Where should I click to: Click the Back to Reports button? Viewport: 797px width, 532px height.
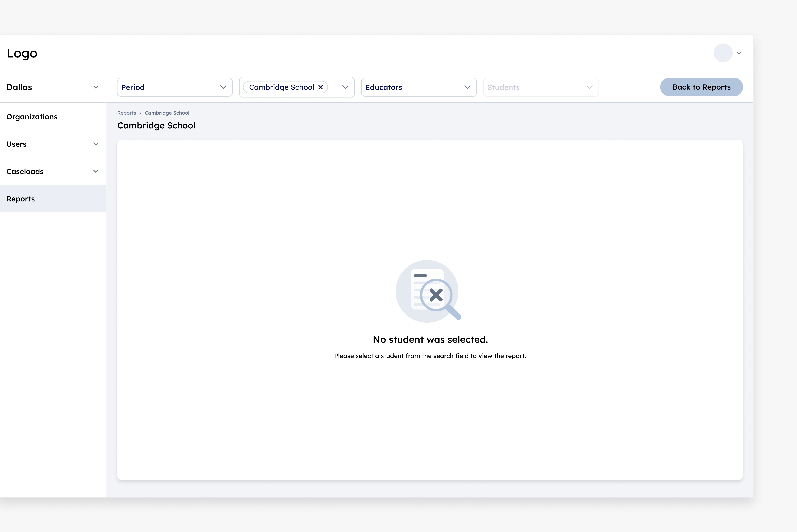click(x=701, y=87)
